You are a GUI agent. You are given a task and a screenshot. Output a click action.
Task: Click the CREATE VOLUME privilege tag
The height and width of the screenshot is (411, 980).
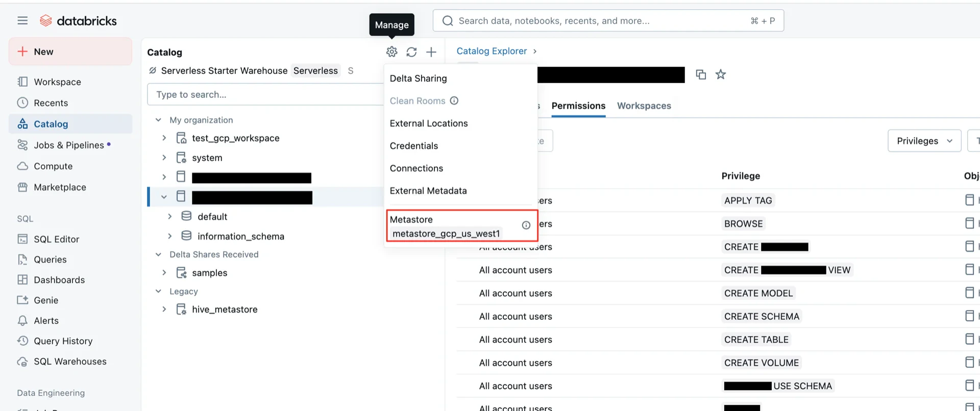coord(761,363)
